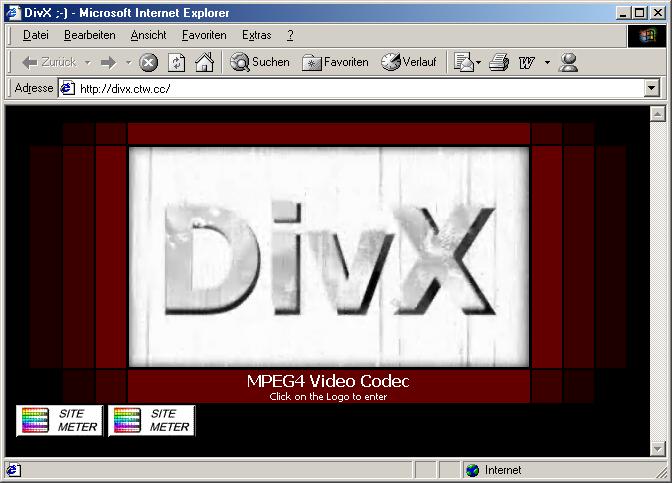Click the vertical scrollbar down arrow
Viewport: 672px width, 483px height.
(657, 449)
